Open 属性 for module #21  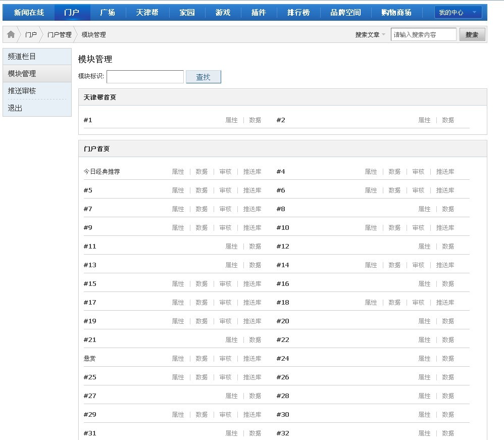(231, 339)
